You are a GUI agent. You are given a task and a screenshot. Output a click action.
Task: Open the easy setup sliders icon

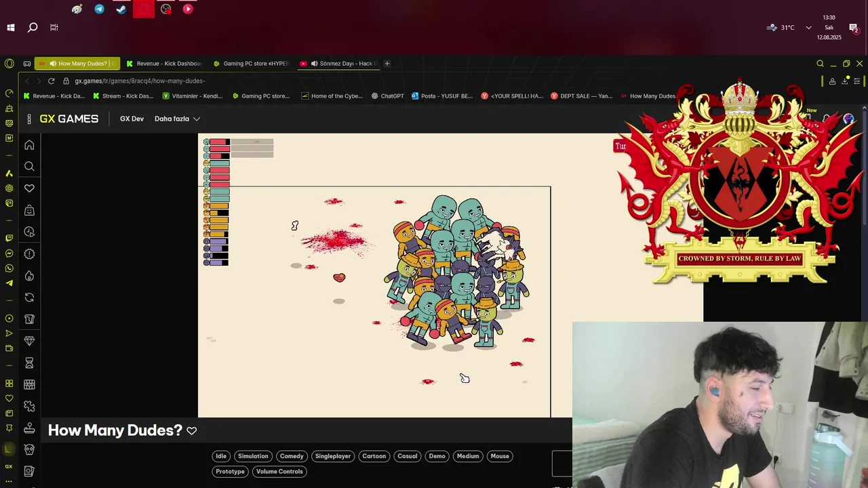click(x=857, y=81)
